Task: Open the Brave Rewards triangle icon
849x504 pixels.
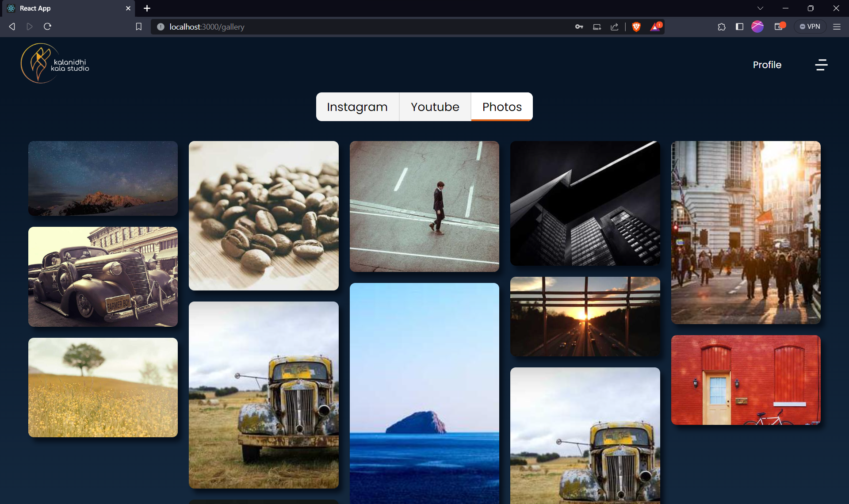Action: [x=655, y=27]
